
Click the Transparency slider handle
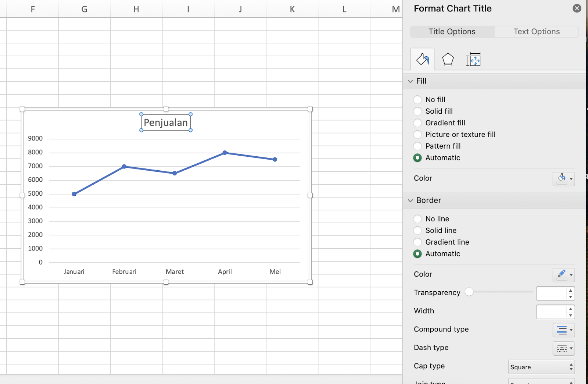click(x=469, y=292)
